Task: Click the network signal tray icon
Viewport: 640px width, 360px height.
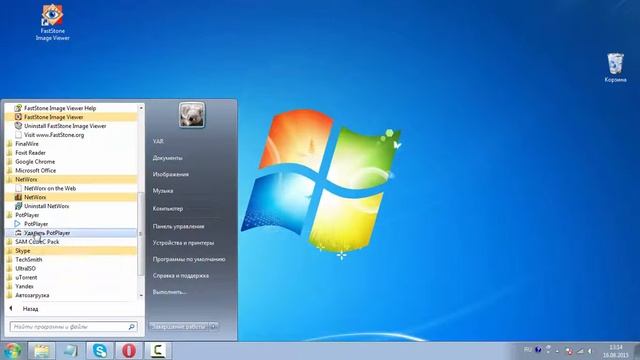Action: [x=580, y=351]
